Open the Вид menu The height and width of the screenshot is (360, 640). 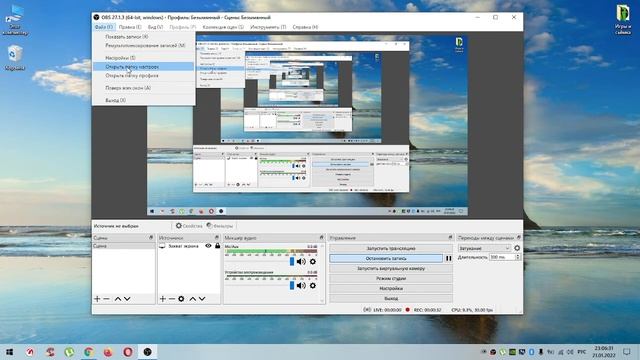click(x=155, y=27)
